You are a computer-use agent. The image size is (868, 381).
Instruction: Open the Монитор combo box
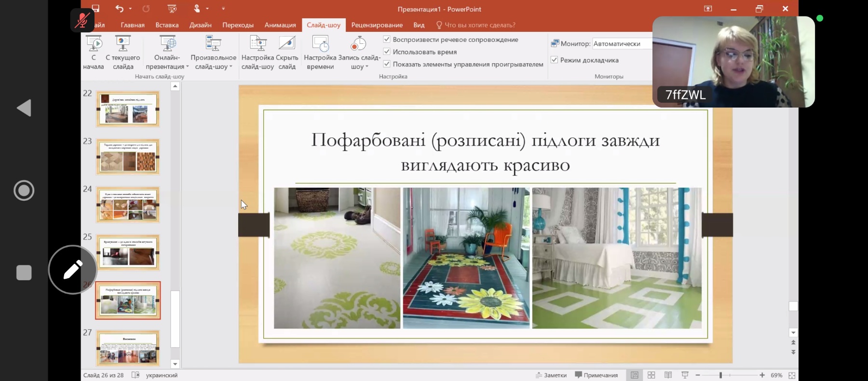(x=622, y=44)
